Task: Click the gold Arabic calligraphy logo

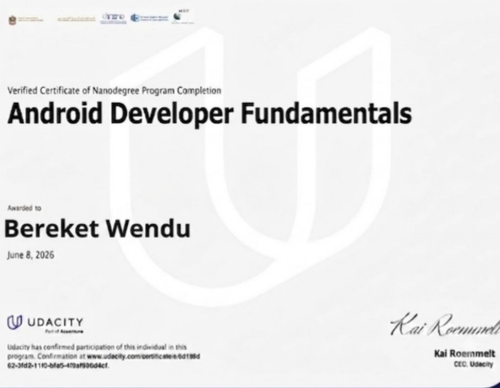Action: [76, 19]
